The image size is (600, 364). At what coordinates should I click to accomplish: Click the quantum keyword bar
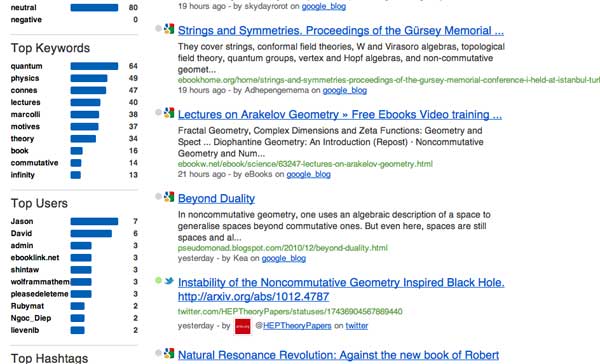click(94, 66)
